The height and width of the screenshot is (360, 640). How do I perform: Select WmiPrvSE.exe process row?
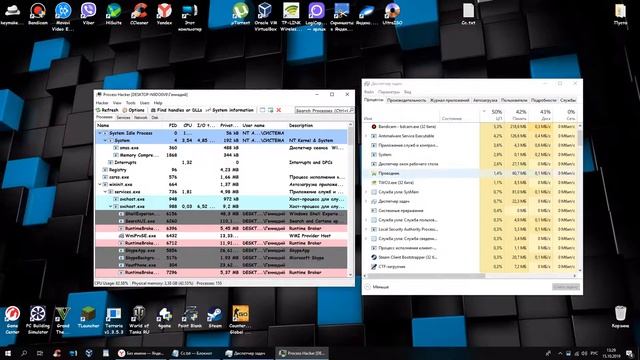pyautogui.click(x=221, y=236)
